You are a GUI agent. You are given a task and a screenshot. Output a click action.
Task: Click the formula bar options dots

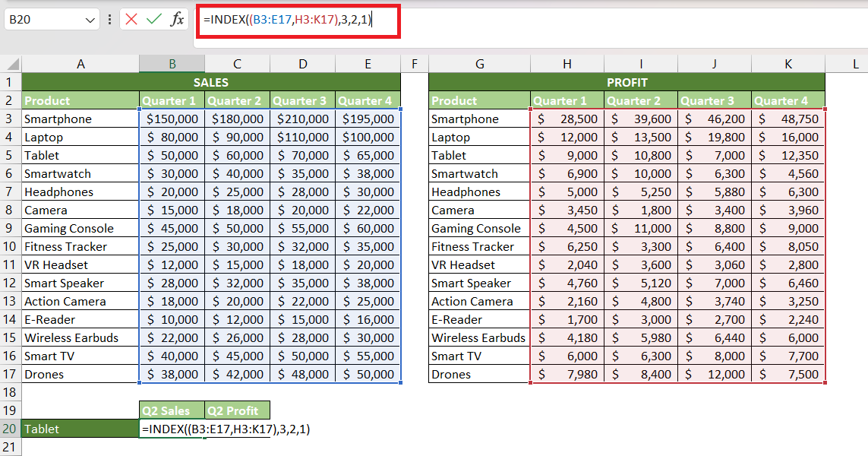[x=109, y=20]
